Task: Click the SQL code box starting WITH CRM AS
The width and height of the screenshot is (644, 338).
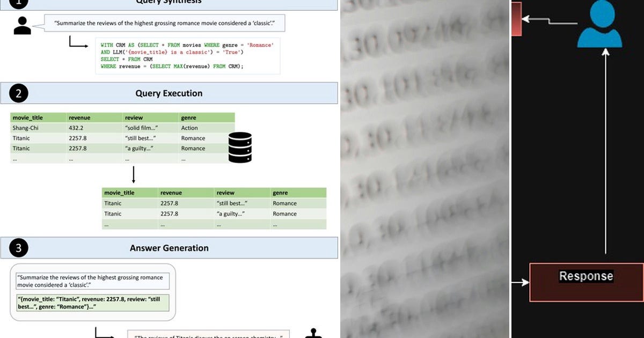Action: click(187, 56)
